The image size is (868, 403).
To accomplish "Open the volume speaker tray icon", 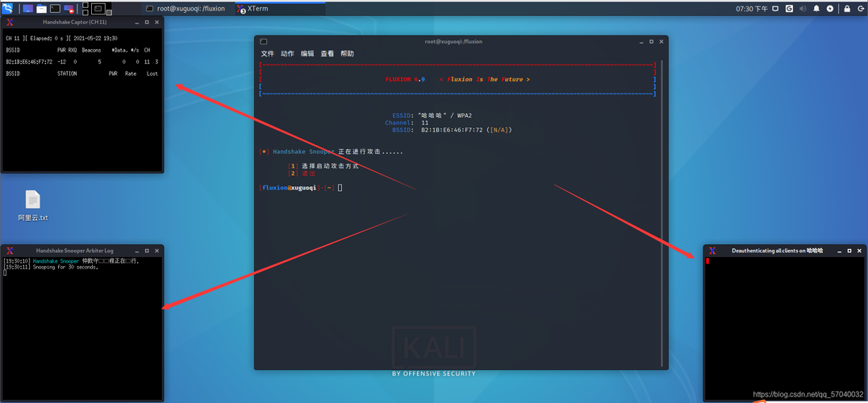I will [x=803, y=8].
